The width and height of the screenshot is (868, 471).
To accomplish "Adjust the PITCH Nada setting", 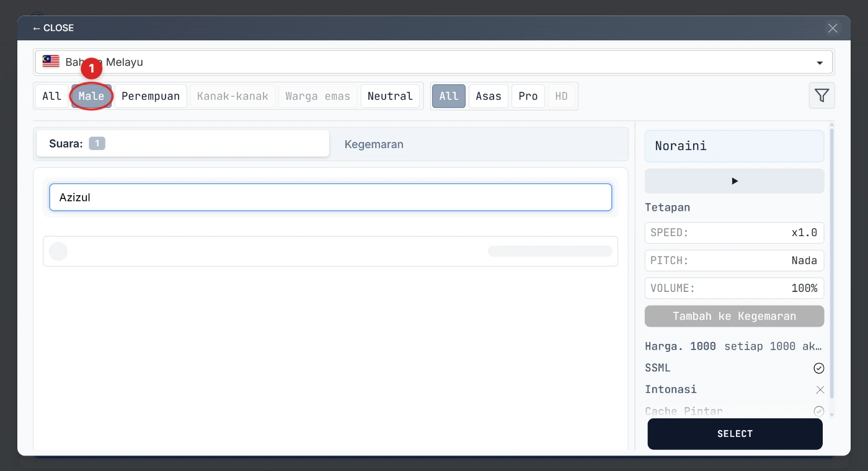I will click(735, 260).
